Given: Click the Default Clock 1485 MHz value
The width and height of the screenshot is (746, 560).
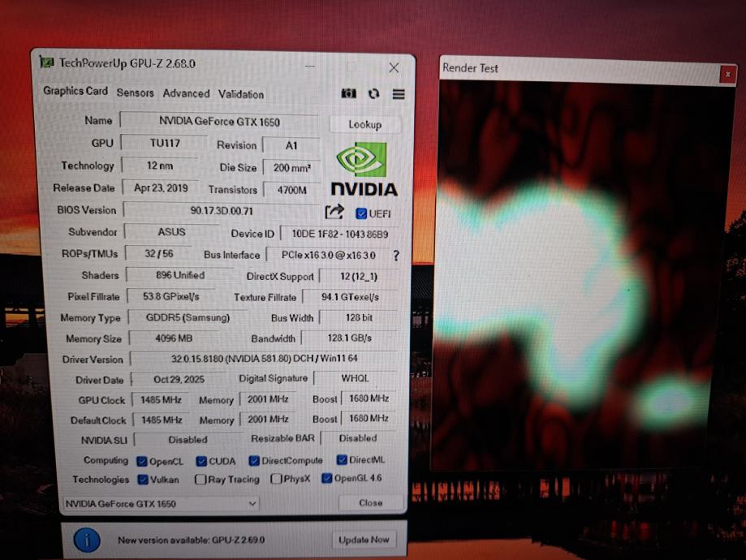Looking at the screenshot, I should coord(162,420).
